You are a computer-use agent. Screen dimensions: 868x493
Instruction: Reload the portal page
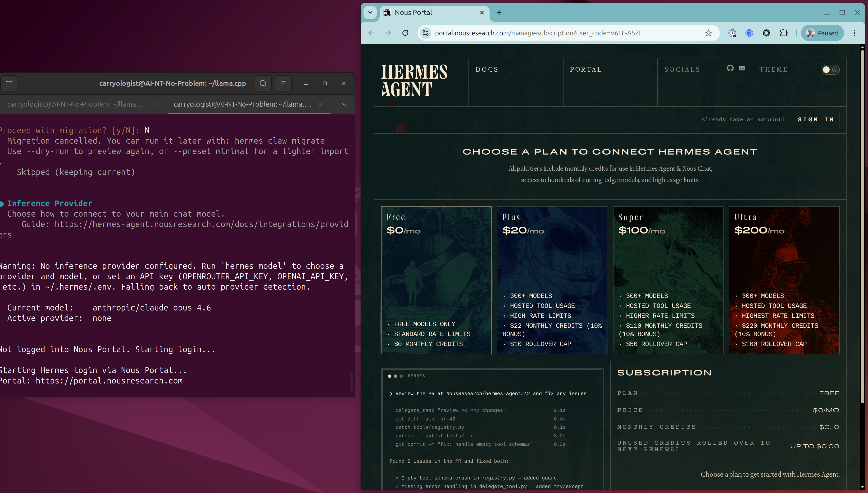click(405, 33)
